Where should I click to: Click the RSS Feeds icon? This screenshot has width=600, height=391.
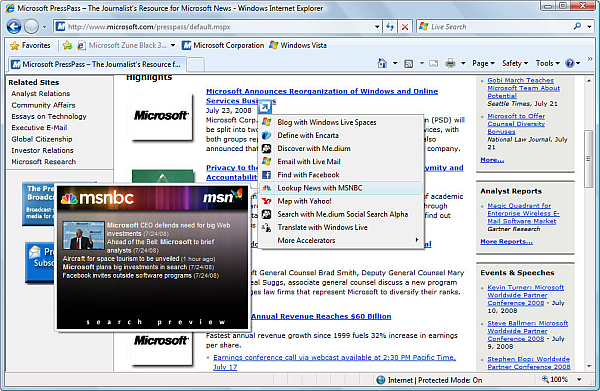point(409,64)
